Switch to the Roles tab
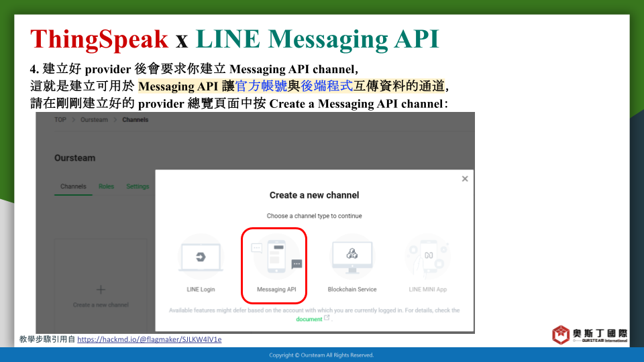644x362 pixels. tap(106, 186)
